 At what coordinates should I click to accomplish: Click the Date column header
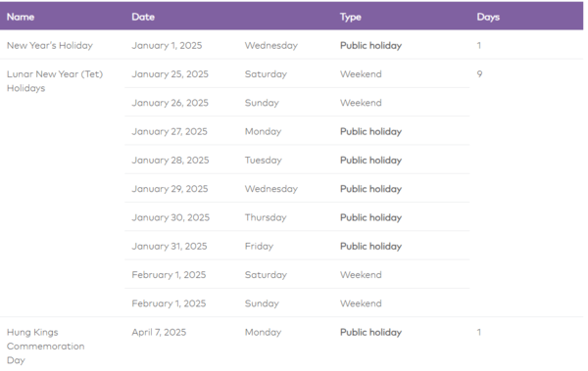tap(143, 17)
